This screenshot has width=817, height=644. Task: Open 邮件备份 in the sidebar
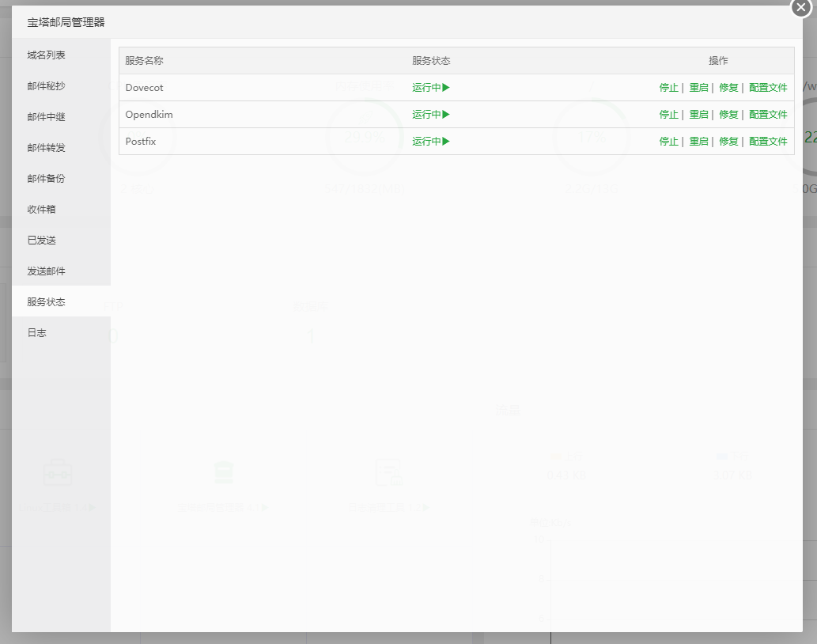tap(62, 179)
